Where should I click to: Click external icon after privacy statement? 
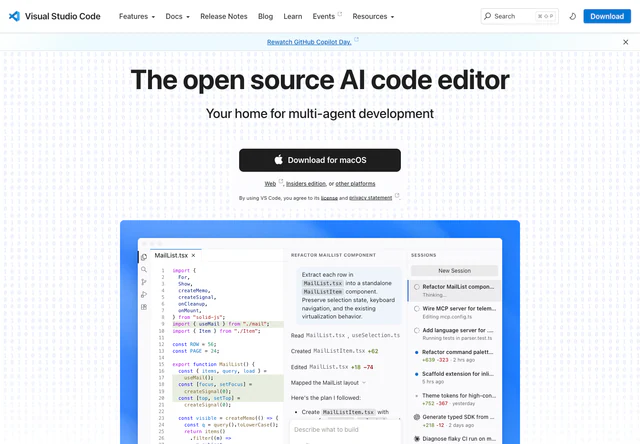tap(397, 195)
